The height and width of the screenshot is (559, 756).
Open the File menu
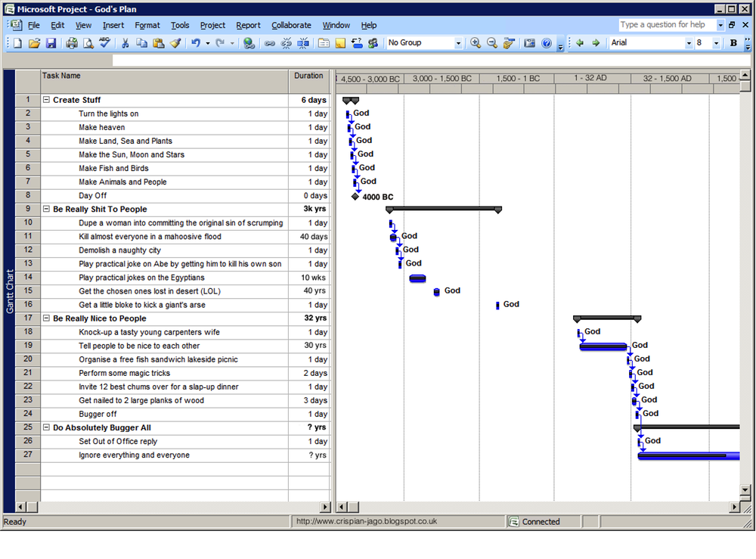[x=34, y=25]
